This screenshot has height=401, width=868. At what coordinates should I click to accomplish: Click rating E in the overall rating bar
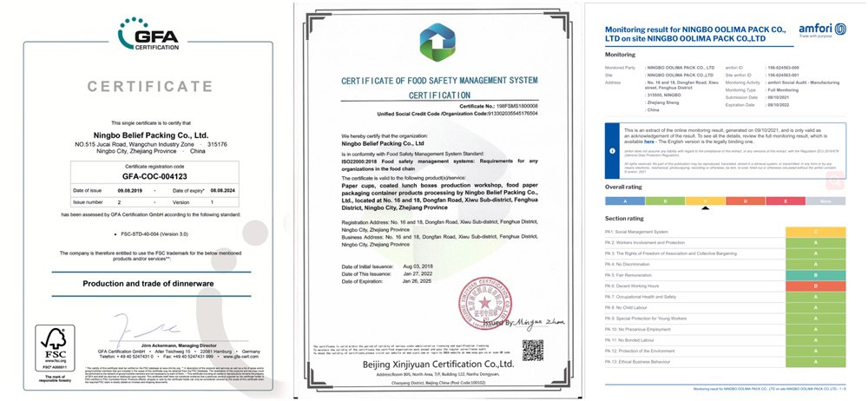tap(786, 201)
